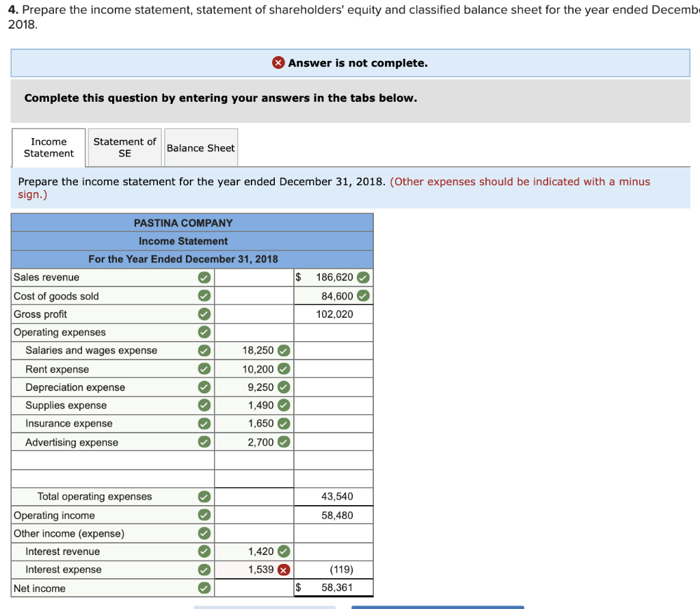Select the Insurance expense label cell

pyautogui.click(x=113, y=423)
